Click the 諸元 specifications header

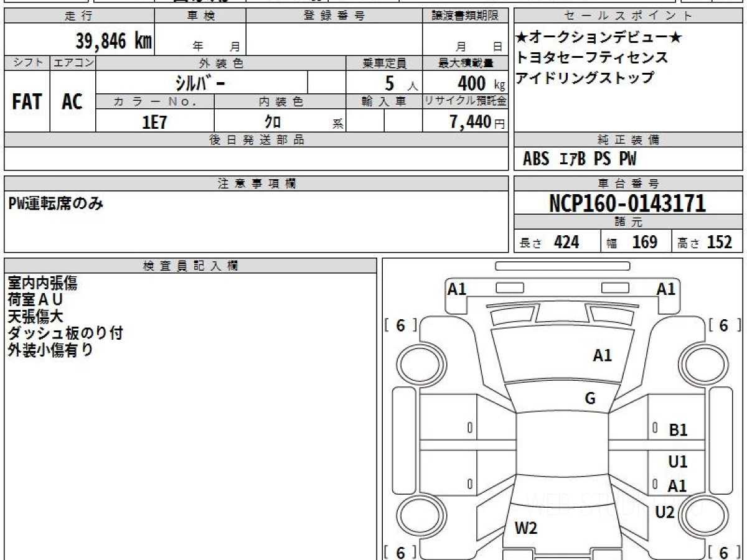click(x=629, y=223)
